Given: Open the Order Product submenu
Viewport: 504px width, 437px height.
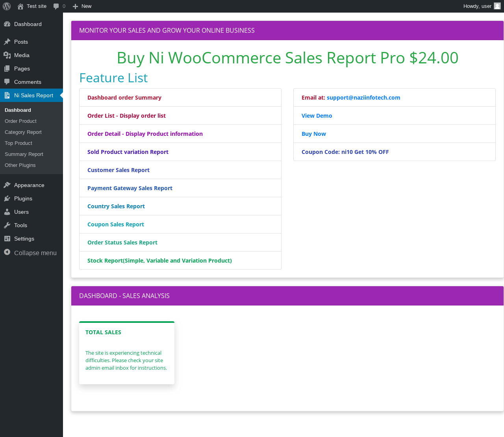Looking at the screenshot, I should pos(31,121).
